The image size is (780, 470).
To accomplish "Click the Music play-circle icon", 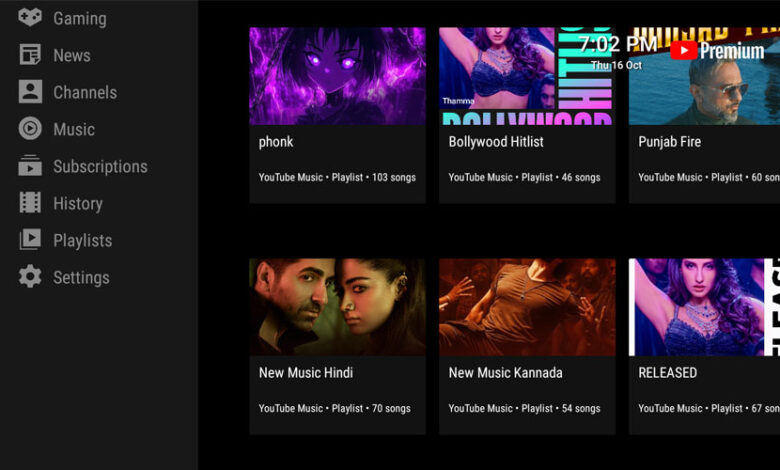I will (x=30, y=129).
